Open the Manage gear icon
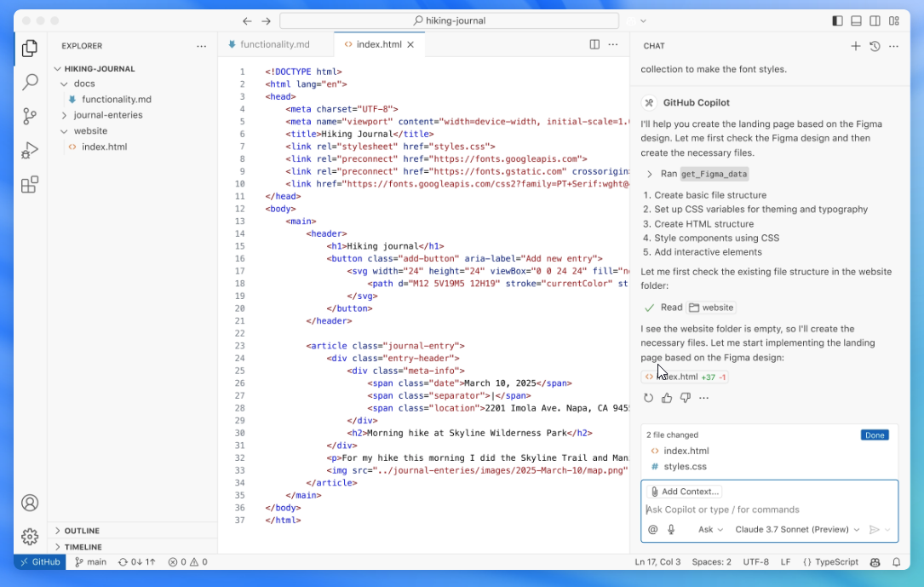The height and width of the screenshot is (587, 924). [30, 537]
